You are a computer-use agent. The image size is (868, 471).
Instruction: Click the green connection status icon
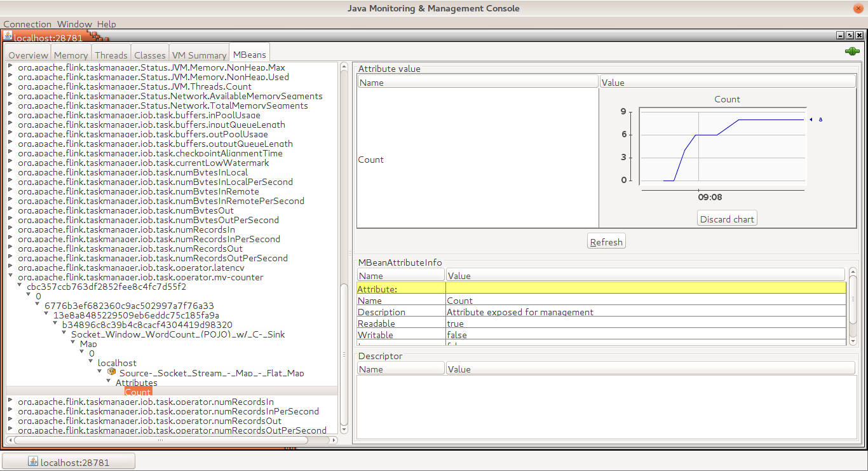(851, 51)
